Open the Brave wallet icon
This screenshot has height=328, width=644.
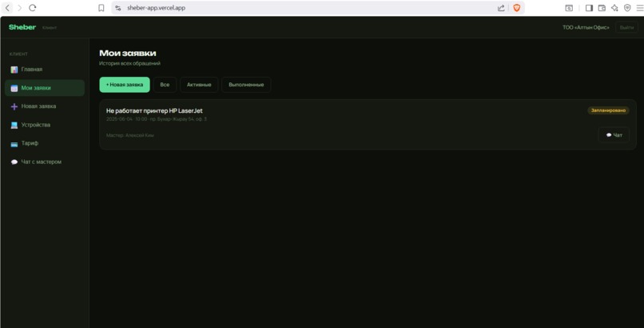pyautogui.click(x=602, y=8)
